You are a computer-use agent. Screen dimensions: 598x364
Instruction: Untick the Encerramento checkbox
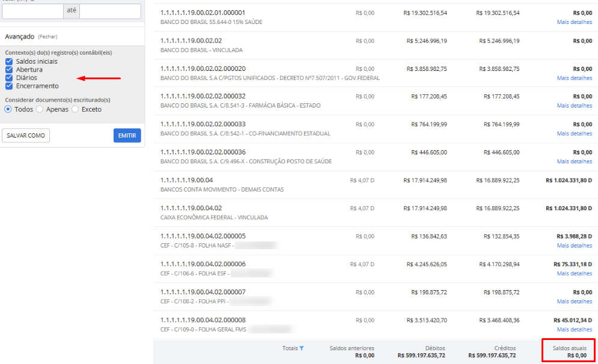9,86
